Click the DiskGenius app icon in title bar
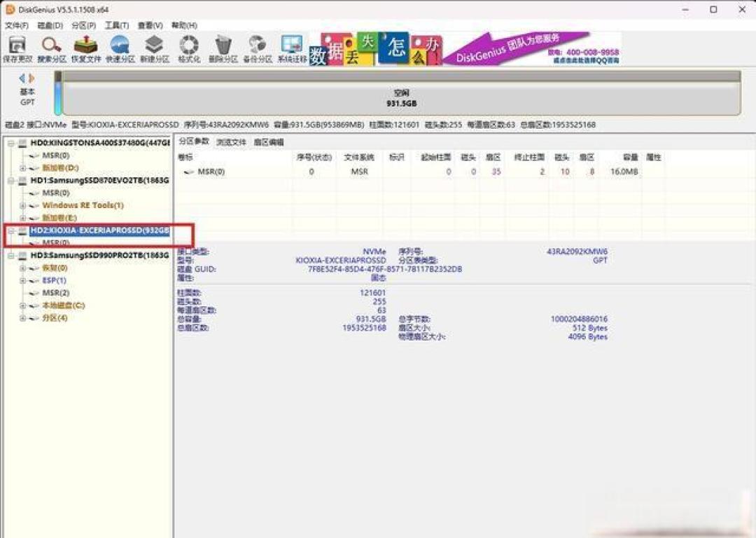Image resolution: width=756 pixels, height=538 pixels. [x=10, y=9]
